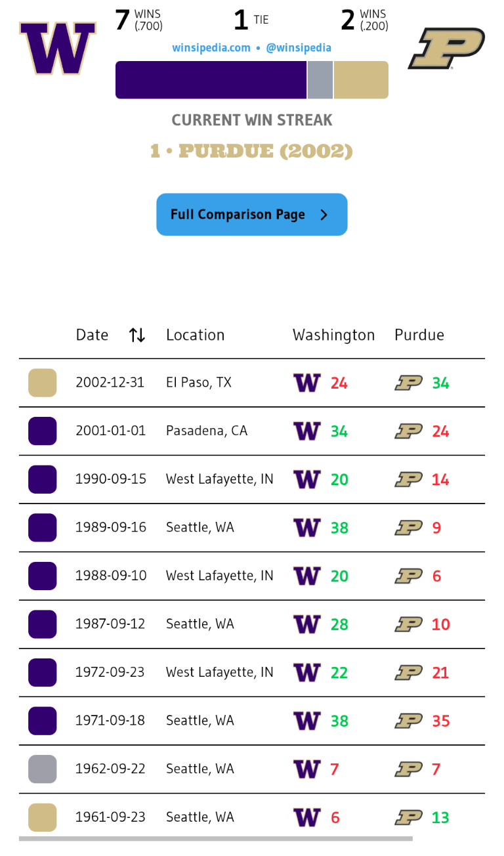Open the @winsipedia handle link

click(299, 48)
